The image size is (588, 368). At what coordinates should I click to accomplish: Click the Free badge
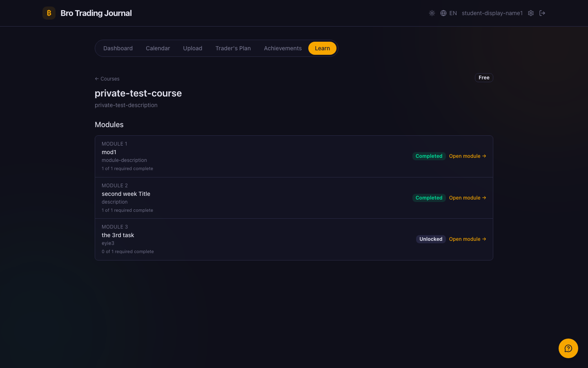tap(484, 78)
